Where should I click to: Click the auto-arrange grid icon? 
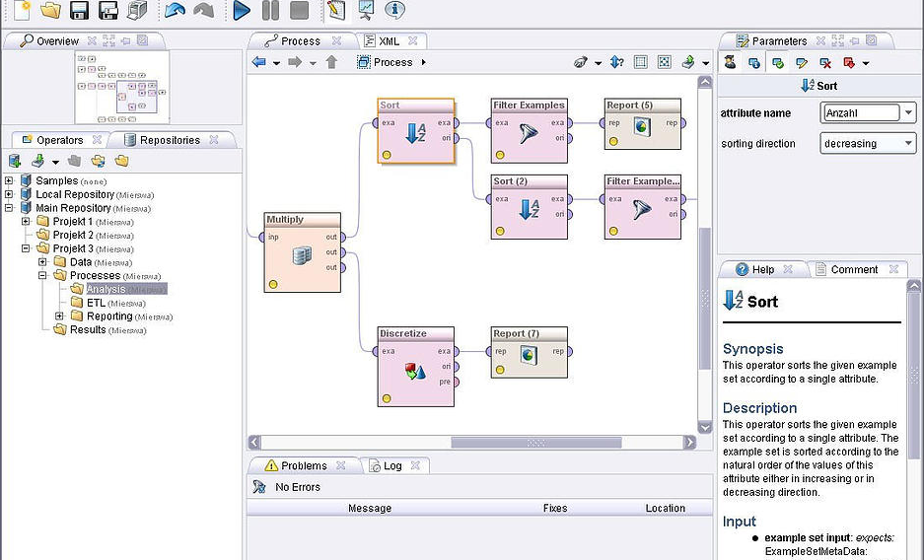(x=641, y=62)
